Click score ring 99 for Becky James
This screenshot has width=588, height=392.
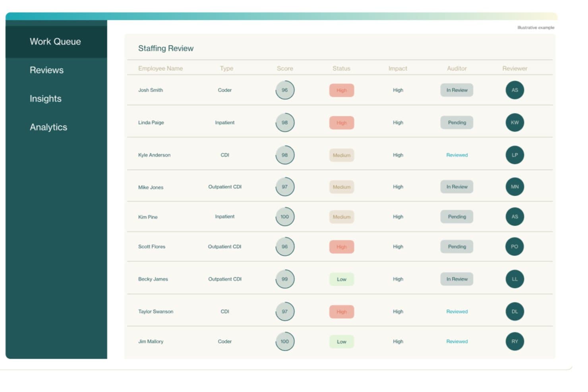point(285,279)
